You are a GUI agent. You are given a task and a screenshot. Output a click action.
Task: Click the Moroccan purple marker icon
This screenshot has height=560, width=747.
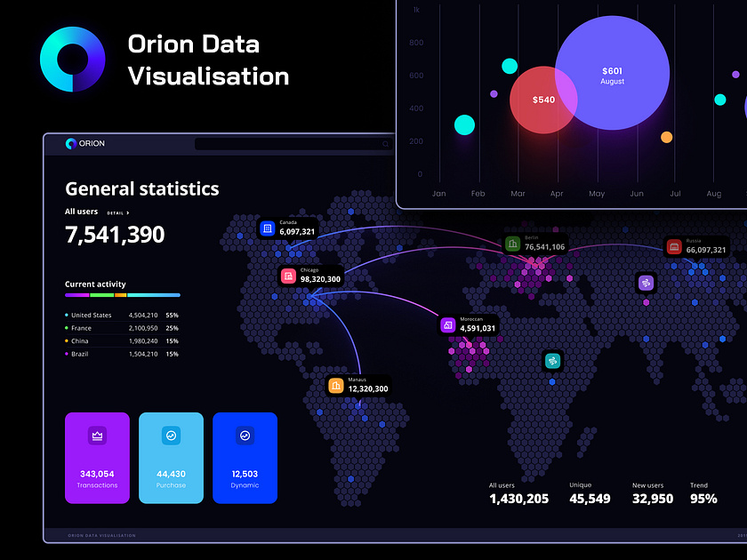coord(448,325)
